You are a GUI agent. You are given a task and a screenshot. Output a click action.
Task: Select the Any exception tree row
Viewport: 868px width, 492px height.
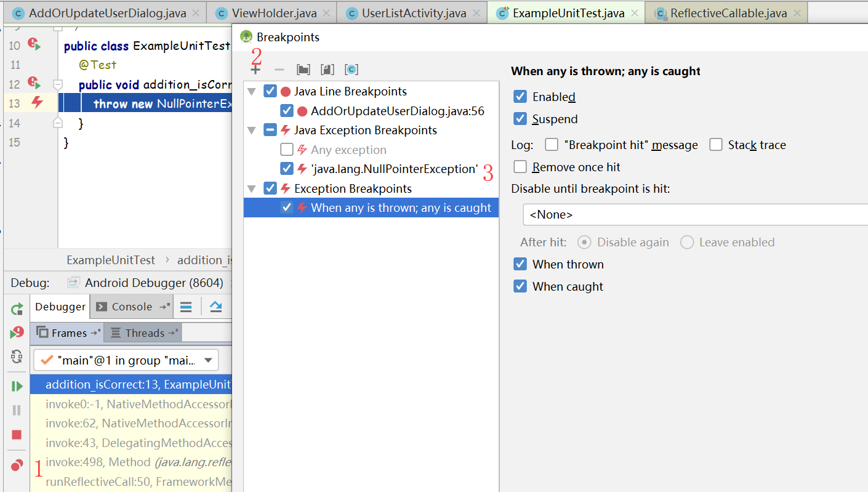(371, 150)
